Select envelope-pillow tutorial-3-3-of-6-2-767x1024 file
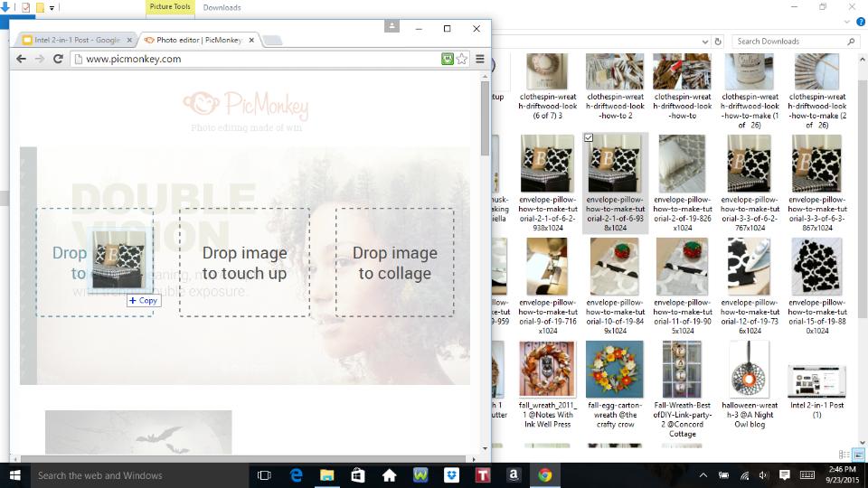 [x=750, y=183]
